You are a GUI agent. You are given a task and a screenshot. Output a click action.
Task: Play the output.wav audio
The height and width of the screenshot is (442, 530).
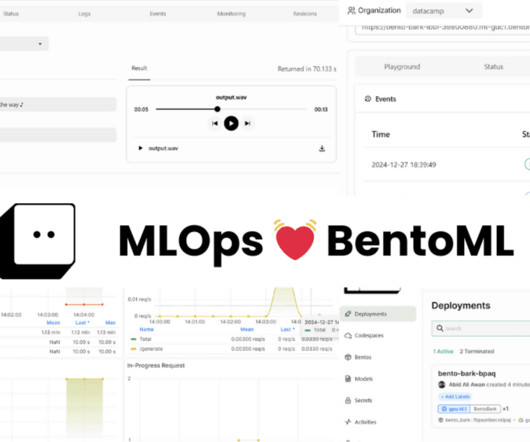click(x=231, y=123)
